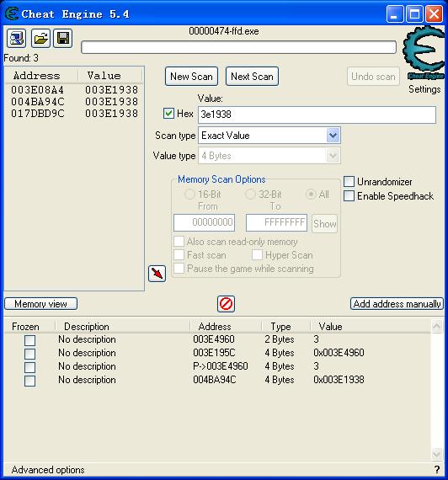Click the Next Scan button
The width and height of the screenshot is (448, 480).
[x=252, y=77]
